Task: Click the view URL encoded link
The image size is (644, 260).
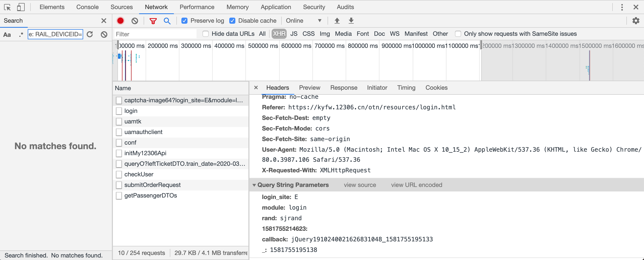Action: click(416, 185)
